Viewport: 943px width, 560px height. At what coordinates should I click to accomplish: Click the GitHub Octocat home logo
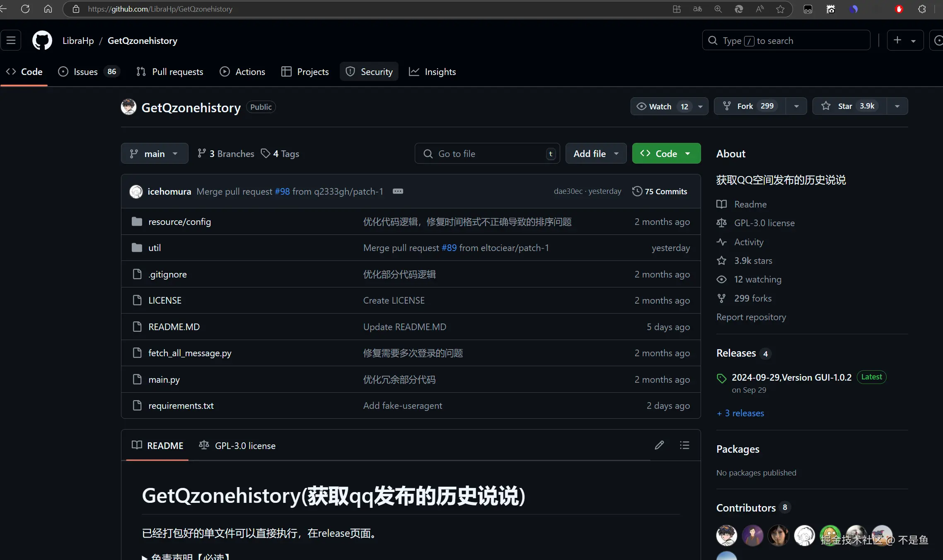(x=42, y=41)
